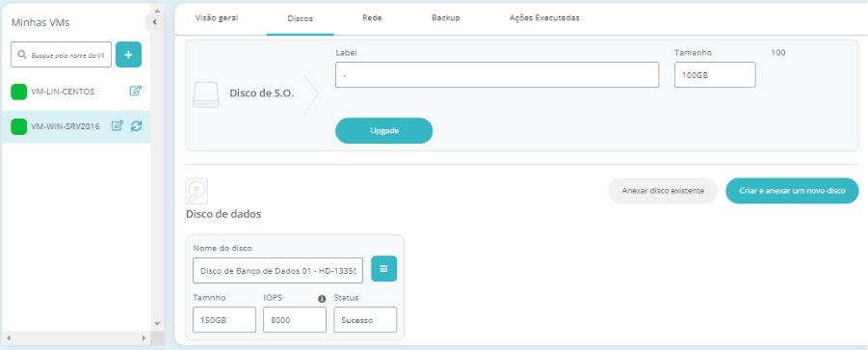Image resolution: width=868 pixels, height=350 pixels.
Task: Open the Backup tab
Action: (446, 17)
